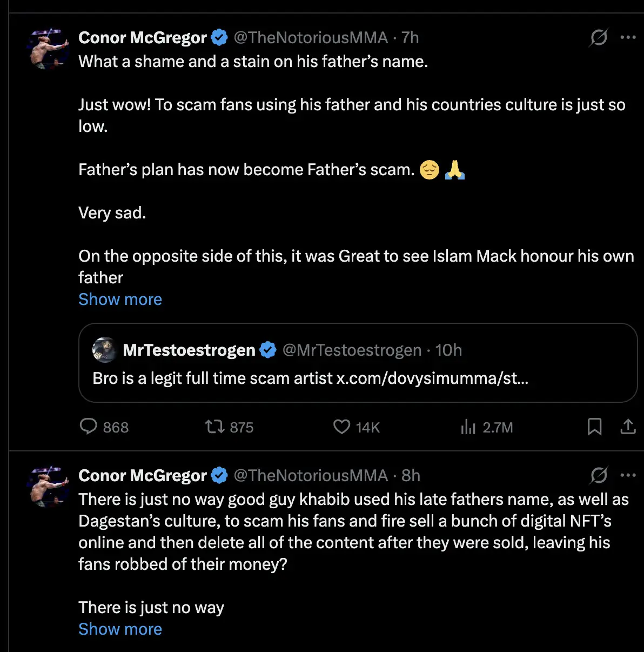
Task: Share Conor McGregor's tweet
Action: point(628,427)
